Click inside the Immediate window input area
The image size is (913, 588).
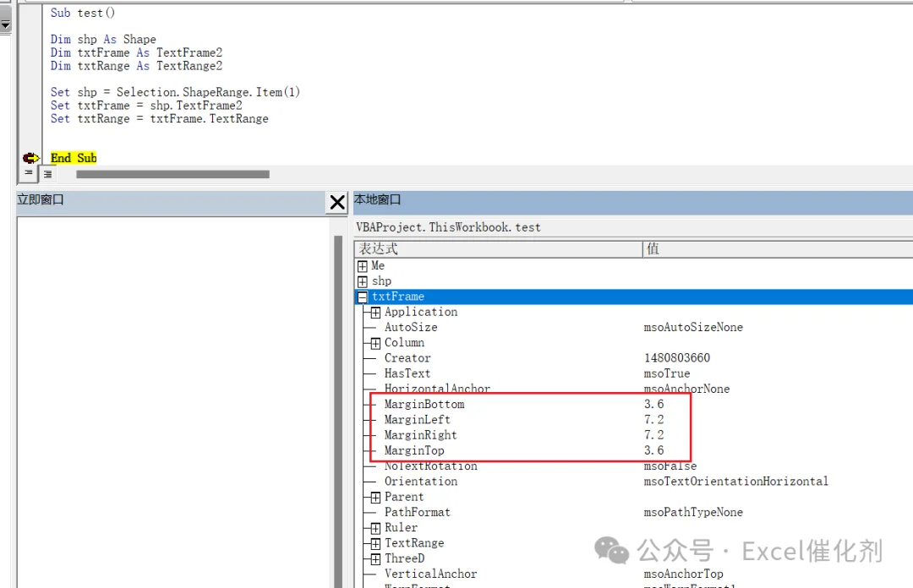coord(175,401)
